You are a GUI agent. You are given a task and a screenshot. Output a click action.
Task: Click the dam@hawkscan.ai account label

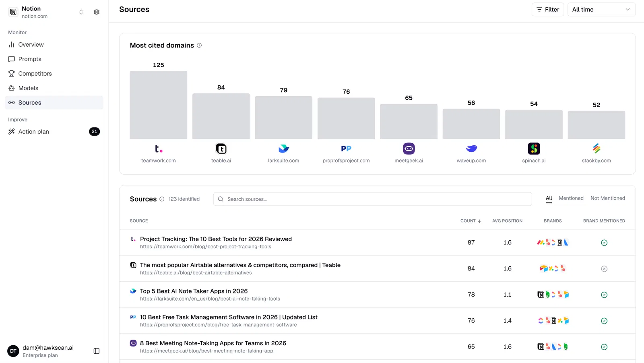(x=48, y=348)
